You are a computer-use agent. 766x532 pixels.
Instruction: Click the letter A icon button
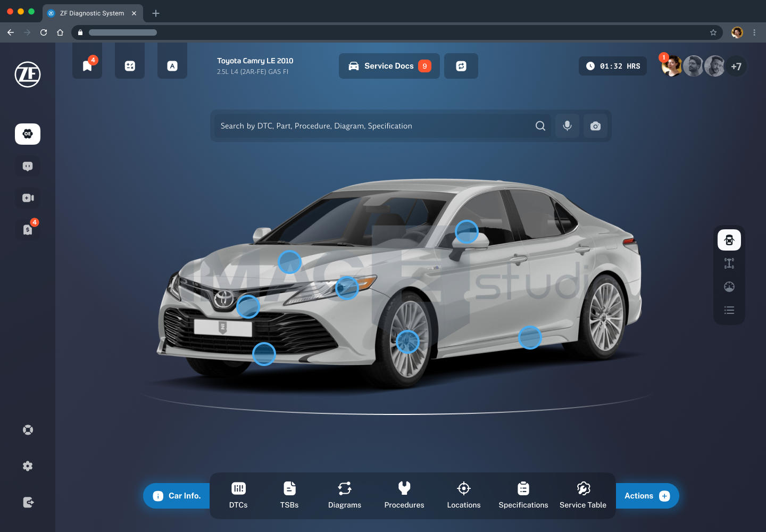click(172, 65)
